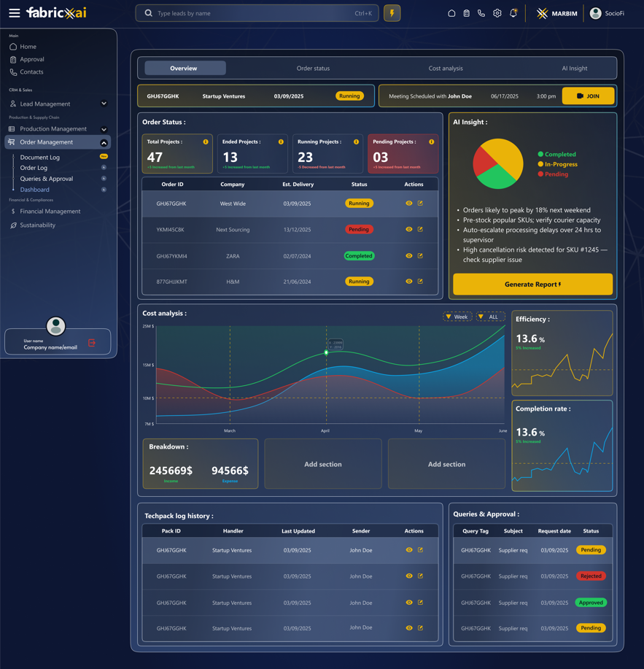Click the info icon on Total Projects card
The height and width of the screenshot is (669, 644).
206,142
